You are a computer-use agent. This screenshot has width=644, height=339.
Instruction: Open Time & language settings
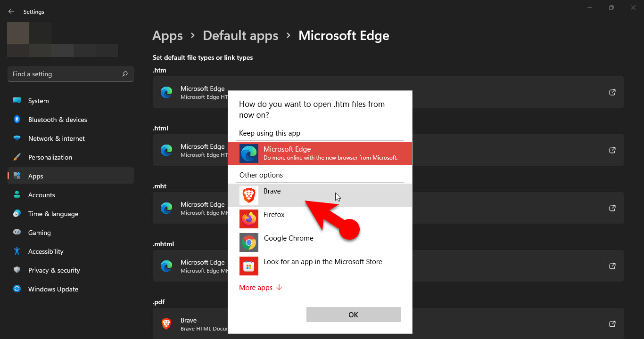pos(71,214)
